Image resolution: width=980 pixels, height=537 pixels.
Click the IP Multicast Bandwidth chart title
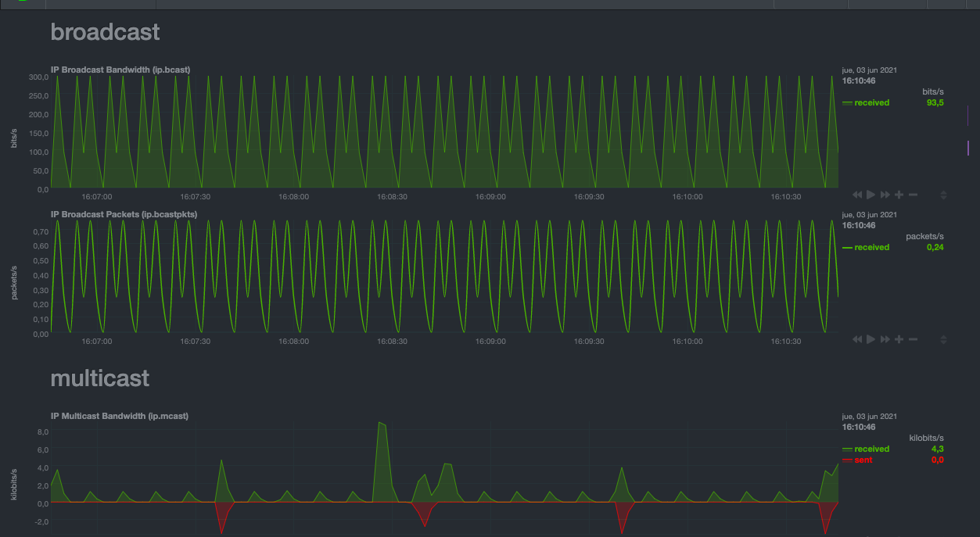coord(120,416)
